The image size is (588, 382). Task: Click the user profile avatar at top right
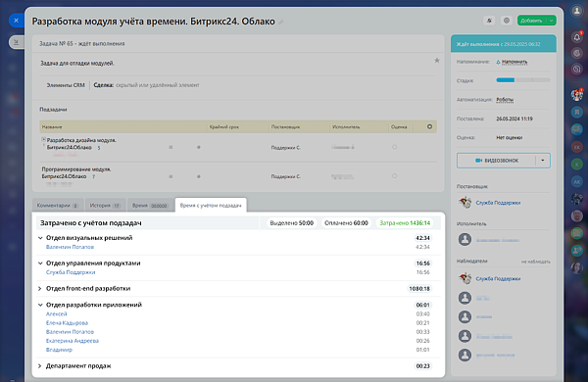click(577, 11)
